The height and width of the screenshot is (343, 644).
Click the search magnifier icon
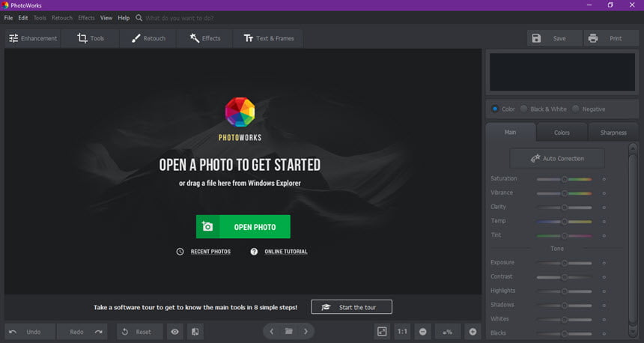(x=139, y=18)
